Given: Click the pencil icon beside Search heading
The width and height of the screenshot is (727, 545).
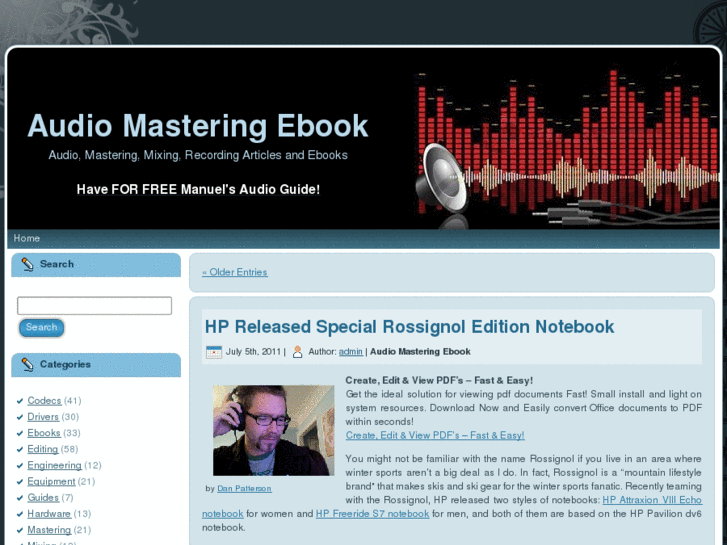Looking at the screenshot, I should 27,264.
